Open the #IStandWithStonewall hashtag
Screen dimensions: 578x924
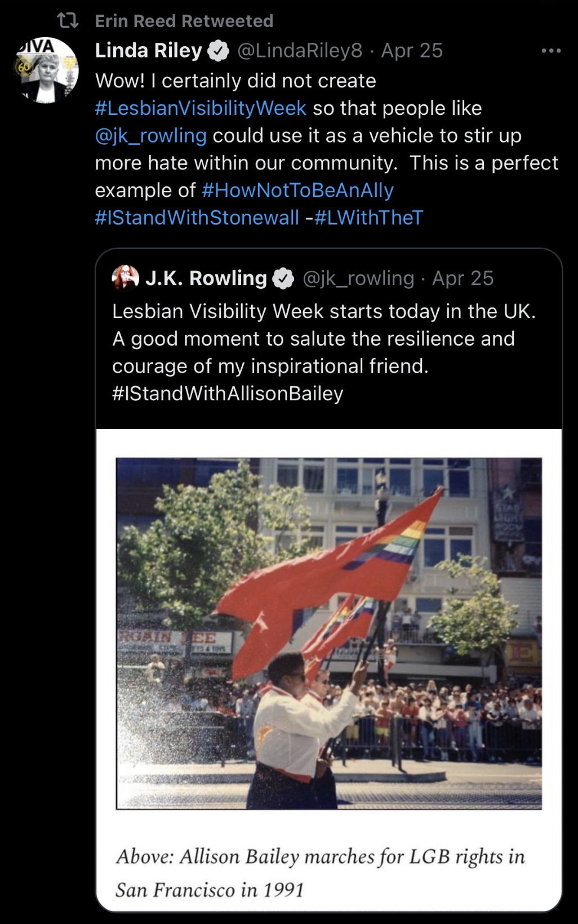tap(197, 218)
